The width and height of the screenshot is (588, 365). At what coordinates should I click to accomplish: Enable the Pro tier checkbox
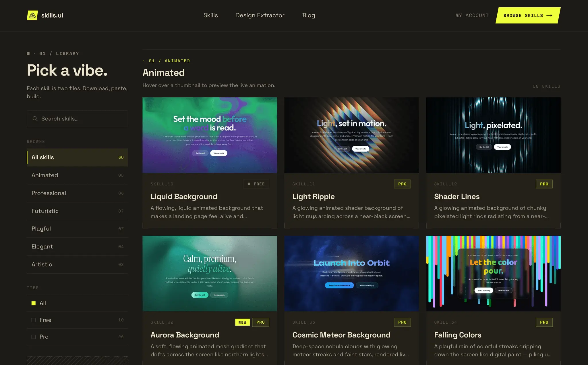tap(34, 337)
